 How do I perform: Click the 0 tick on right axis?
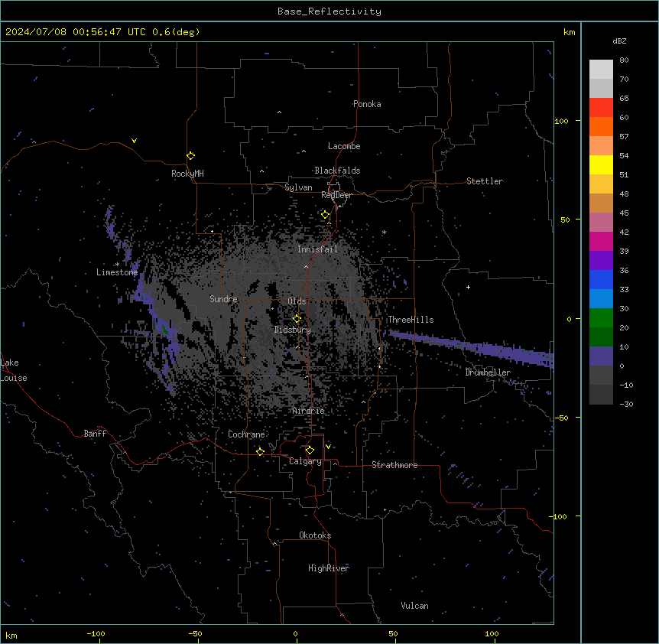tap(569, 319)
